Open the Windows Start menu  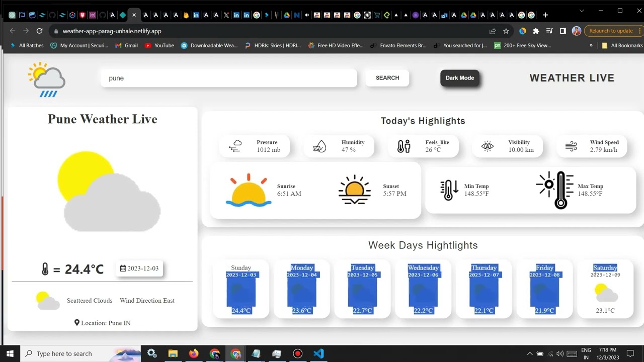(x=10, y=353)
